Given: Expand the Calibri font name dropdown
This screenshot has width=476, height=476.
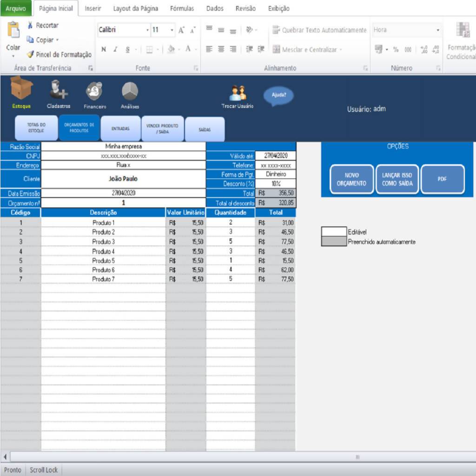Looking at the screenshot, I should 148,30.
